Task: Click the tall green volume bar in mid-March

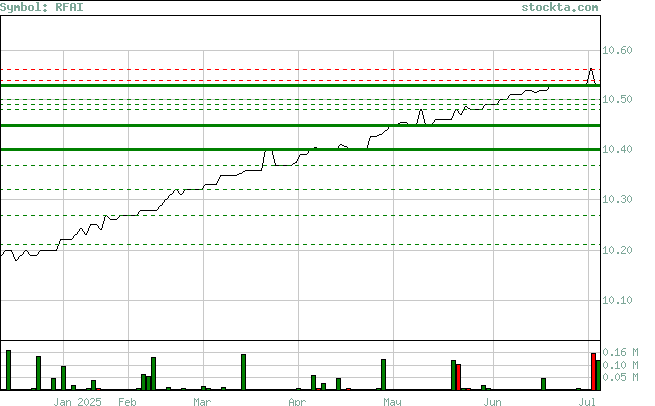Action: (244, 372)
